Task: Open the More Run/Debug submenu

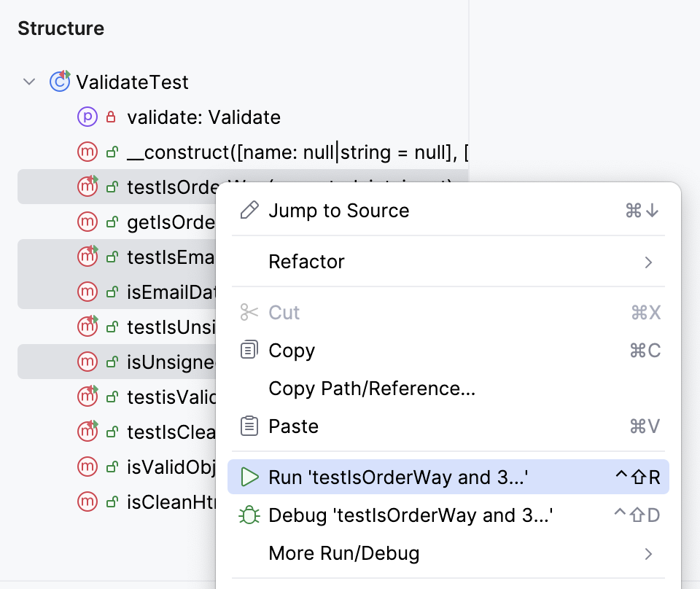Action: tap(344, 553)
